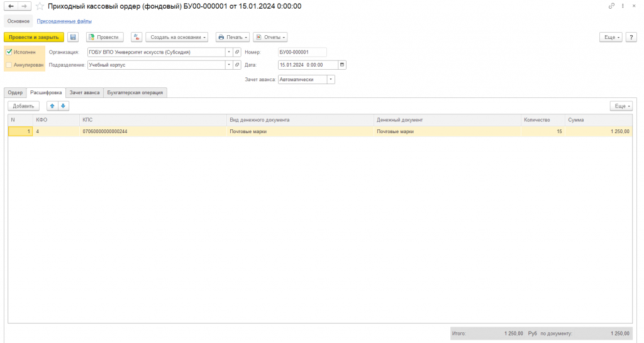Expand Подразделение dropdown arrow

pos(229,65)
